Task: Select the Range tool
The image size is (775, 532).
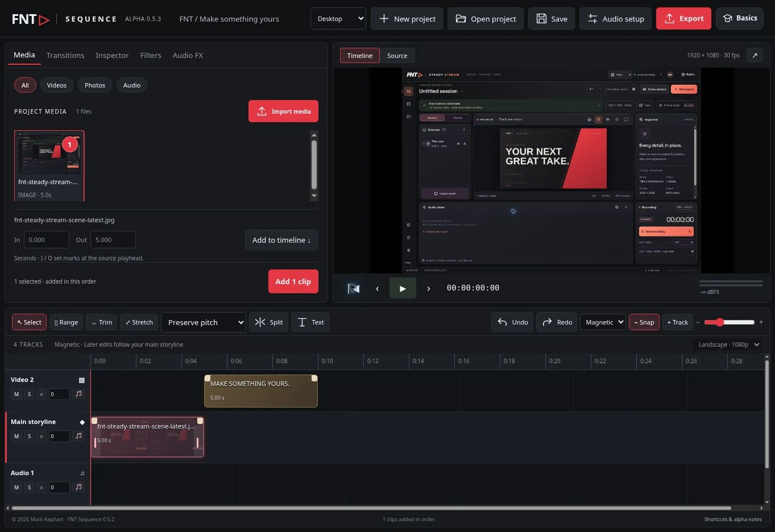Action: 67,322
